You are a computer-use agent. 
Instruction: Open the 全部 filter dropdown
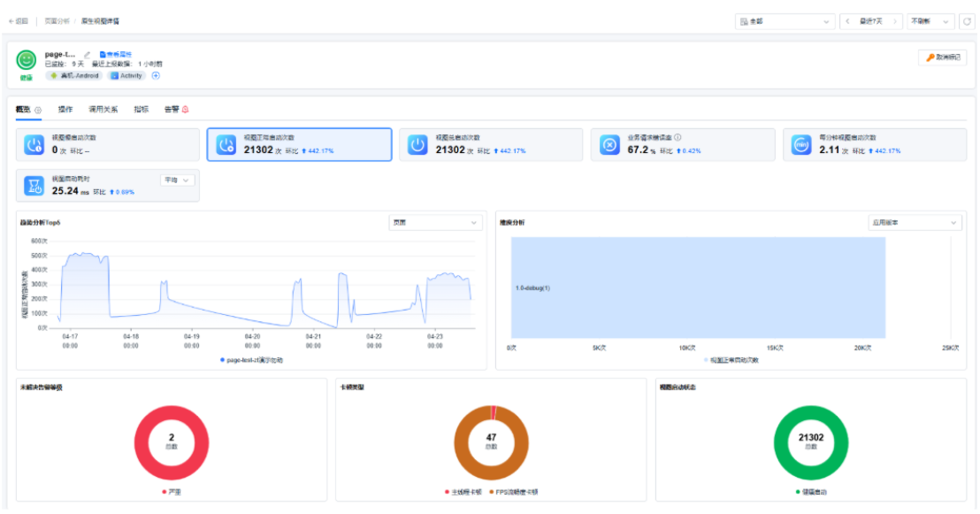[x=785, y=21]
